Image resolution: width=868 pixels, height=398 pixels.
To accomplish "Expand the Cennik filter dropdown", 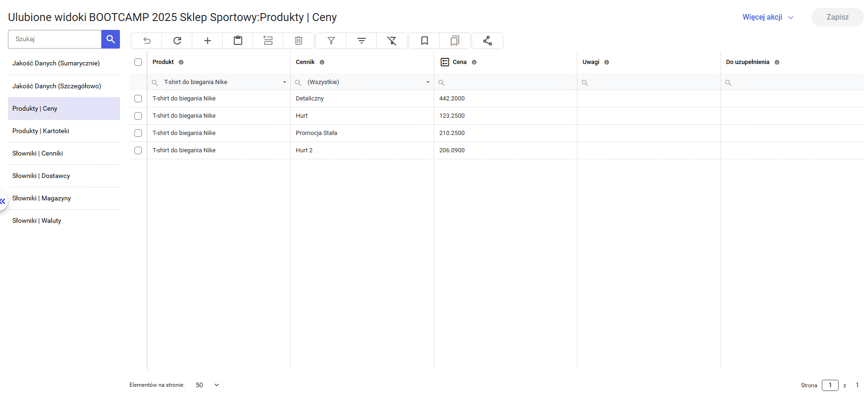I will coord(427,82).
